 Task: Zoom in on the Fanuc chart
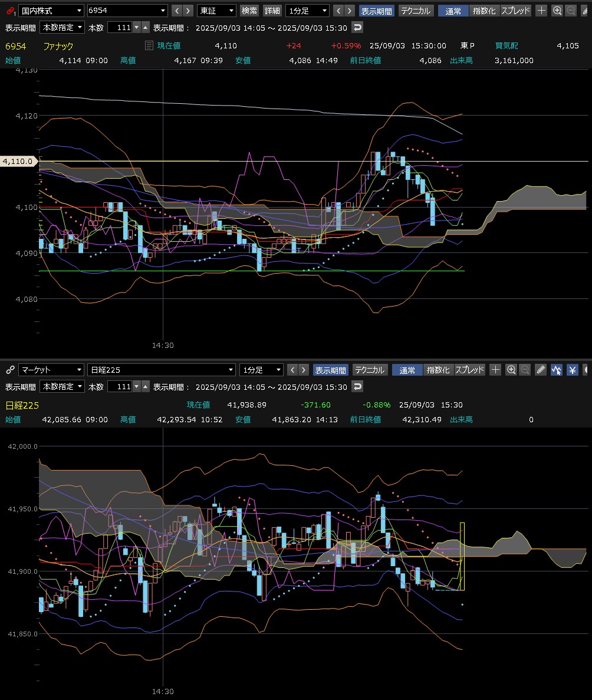557,10
